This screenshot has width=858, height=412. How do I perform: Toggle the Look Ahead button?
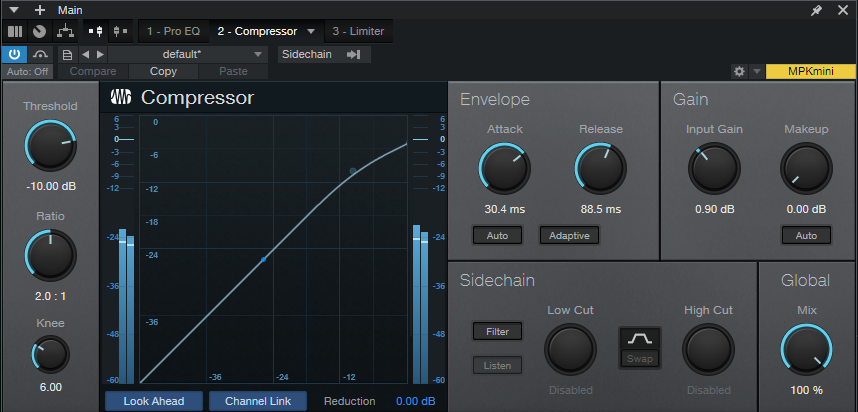154,401
